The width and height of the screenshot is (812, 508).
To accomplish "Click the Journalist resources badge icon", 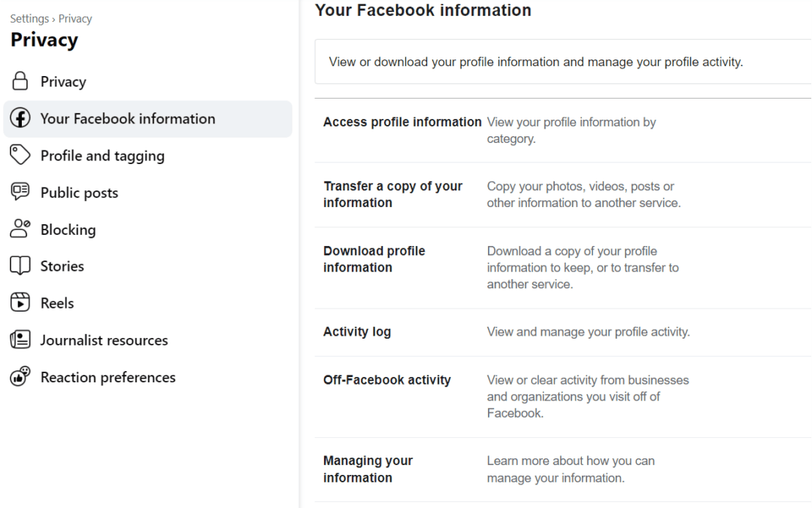I will click(20, 339).
